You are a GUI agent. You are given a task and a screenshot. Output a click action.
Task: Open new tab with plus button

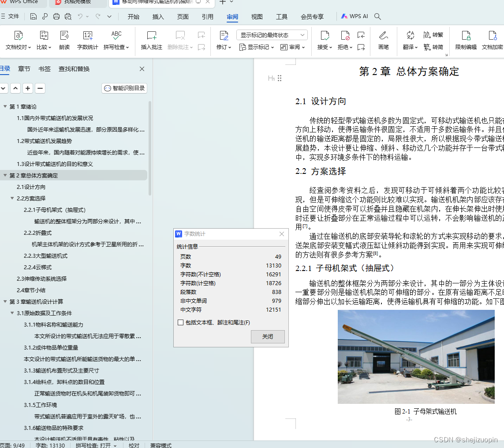click(x=222, y=2)
